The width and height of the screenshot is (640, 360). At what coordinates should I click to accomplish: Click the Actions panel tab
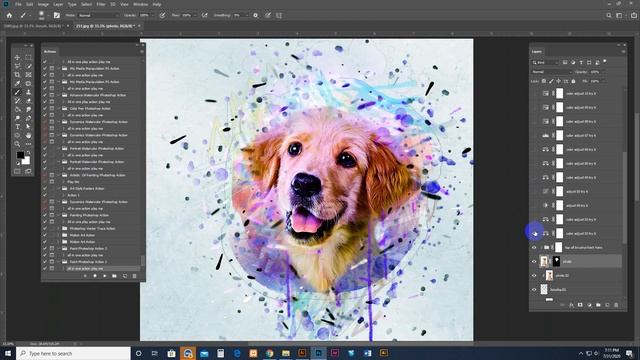50,51
